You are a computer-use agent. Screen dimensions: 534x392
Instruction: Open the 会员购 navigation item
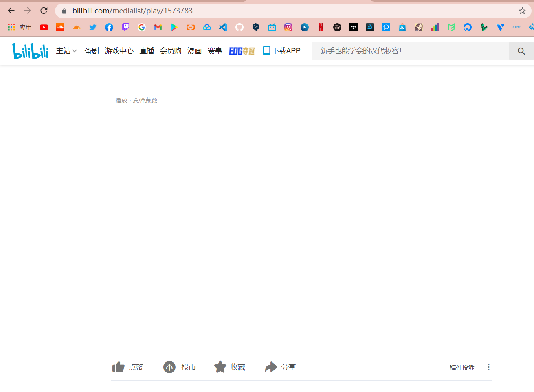coord(171,51)
